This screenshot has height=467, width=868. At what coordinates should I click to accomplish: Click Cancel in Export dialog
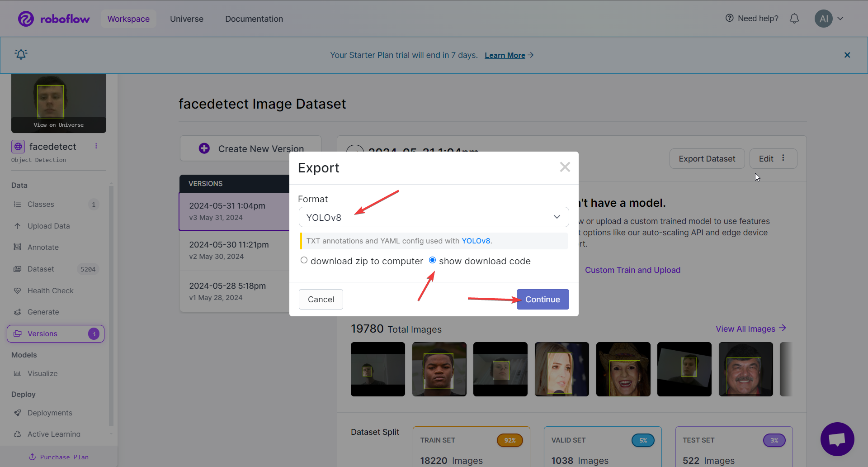321,300
